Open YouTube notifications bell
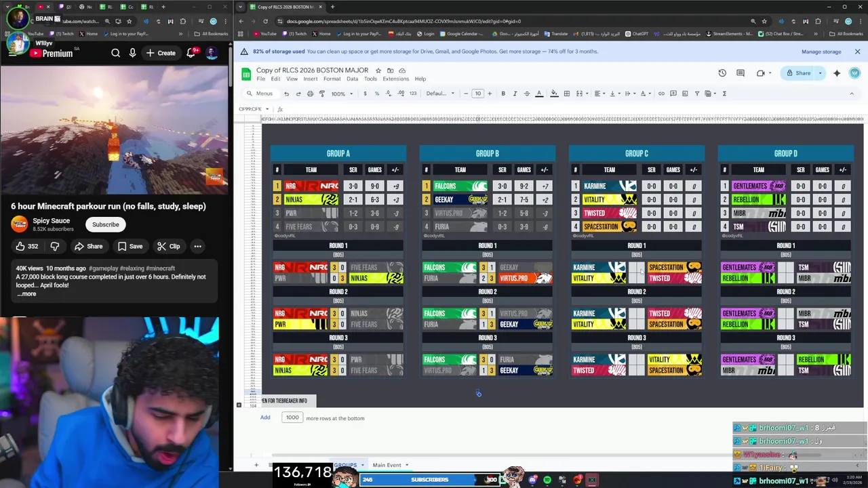 191,53
